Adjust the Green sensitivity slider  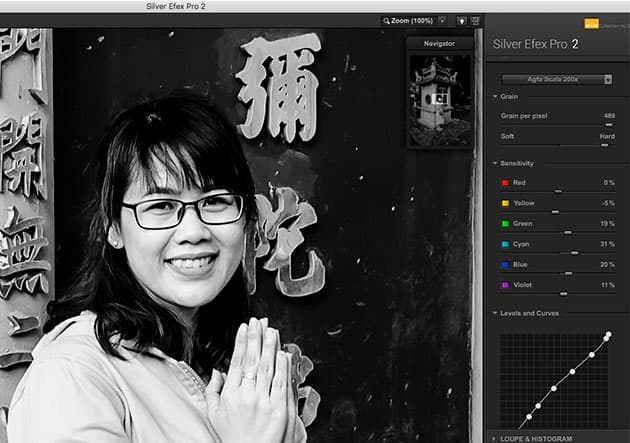(568, 233)
